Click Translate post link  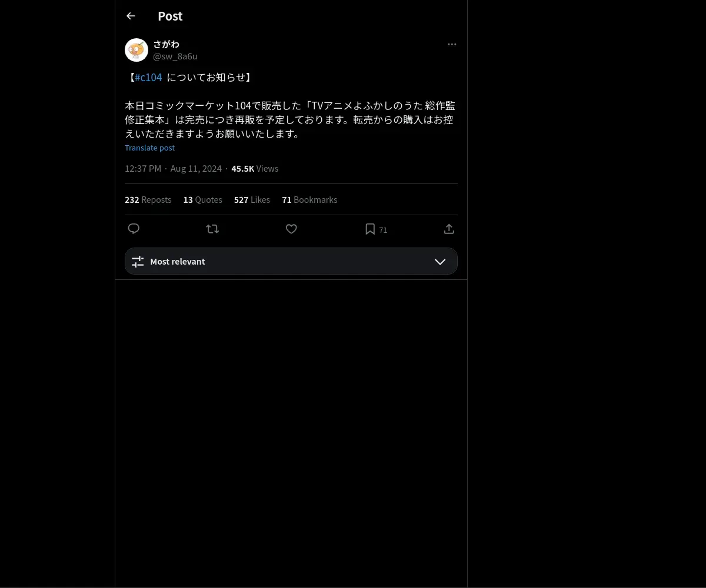pyautogui.click(x=149, y=148)
